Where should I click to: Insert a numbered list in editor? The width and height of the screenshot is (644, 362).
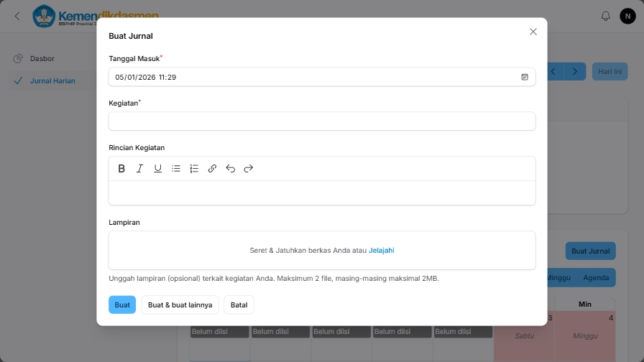coord(194,169)
